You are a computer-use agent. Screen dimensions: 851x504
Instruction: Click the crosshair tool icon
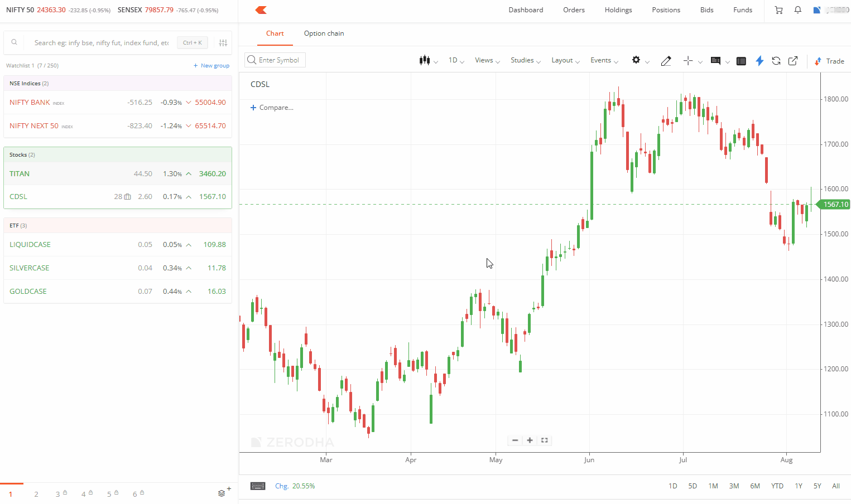688,61
